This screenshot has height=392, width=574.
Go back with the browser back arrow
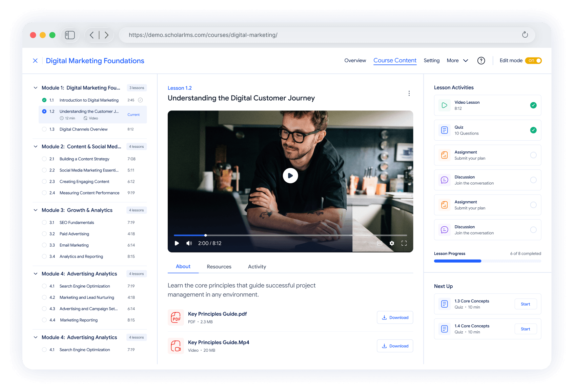click(92, 35)
